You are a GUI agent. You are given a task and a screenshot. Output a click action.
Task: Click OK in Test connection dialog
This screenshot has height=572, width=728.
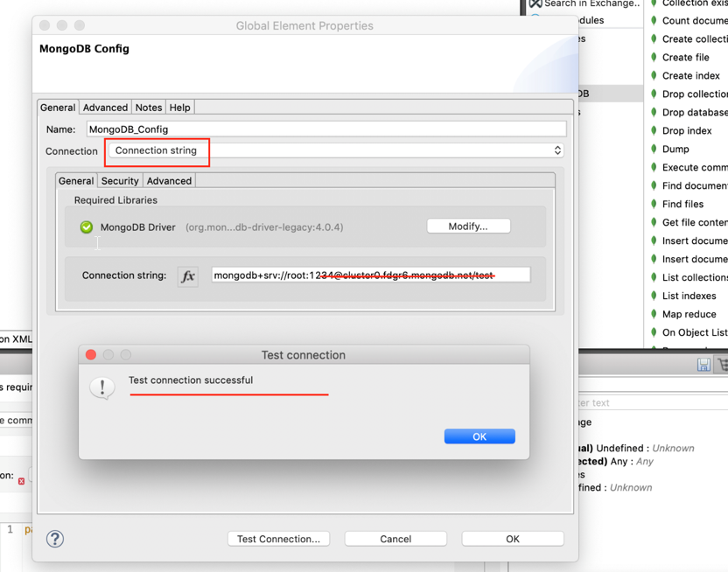(479, 436)
